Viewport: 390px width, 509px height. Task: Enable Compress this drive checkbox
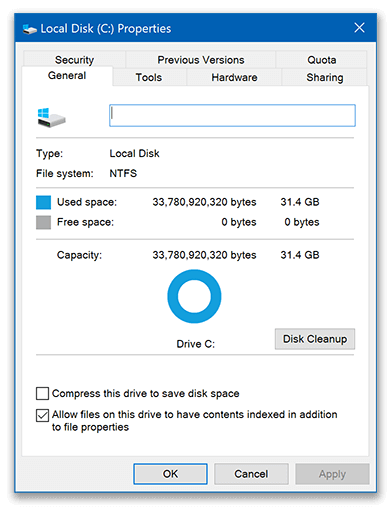point(42,393)
